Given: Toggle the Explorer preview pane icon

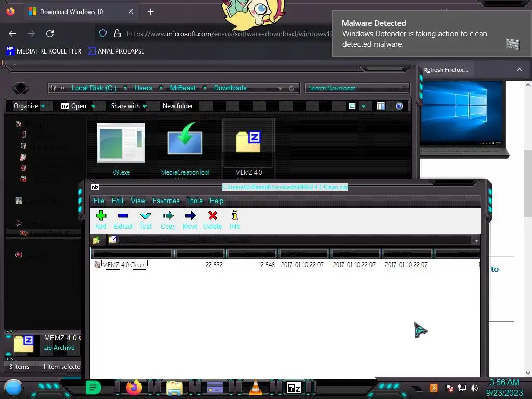Looking at the screenshot, I should pyautogui.click(x=381, y=106).
